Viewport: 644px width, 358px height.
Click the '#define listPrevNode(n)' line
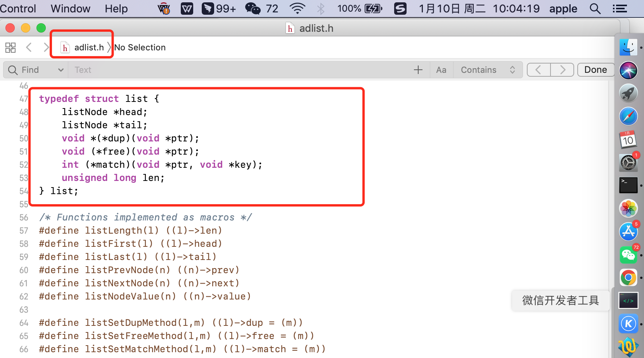139,270
